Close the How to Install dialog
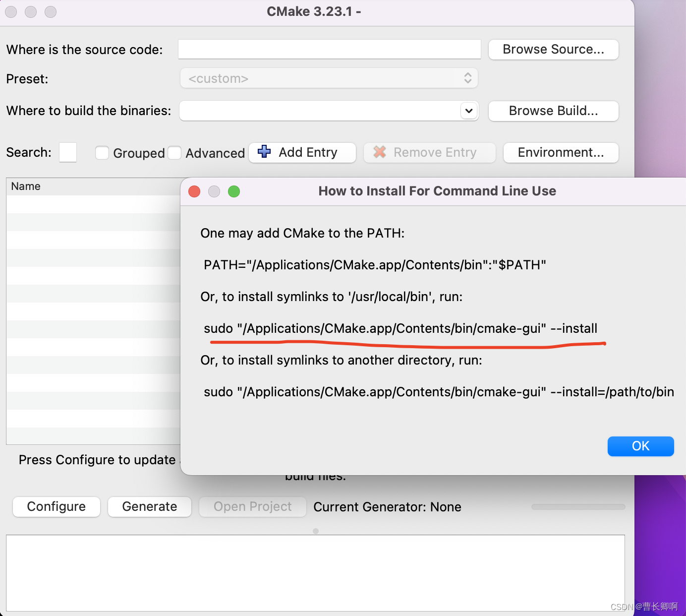Screen dimensions: 686x616 pyautogui.click(x=194, y=191)
